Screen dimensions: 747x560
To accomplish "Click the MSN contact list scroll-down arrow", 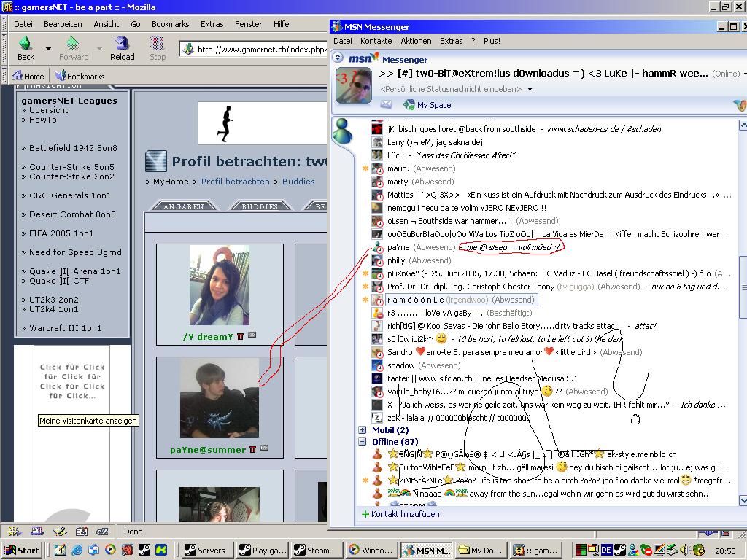I will 742,500.
